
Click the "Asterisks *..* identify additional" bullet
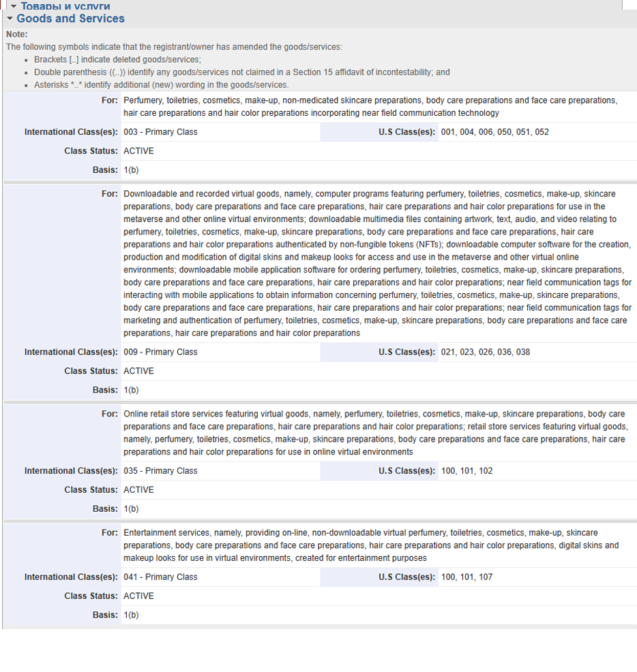pos(161,85)
